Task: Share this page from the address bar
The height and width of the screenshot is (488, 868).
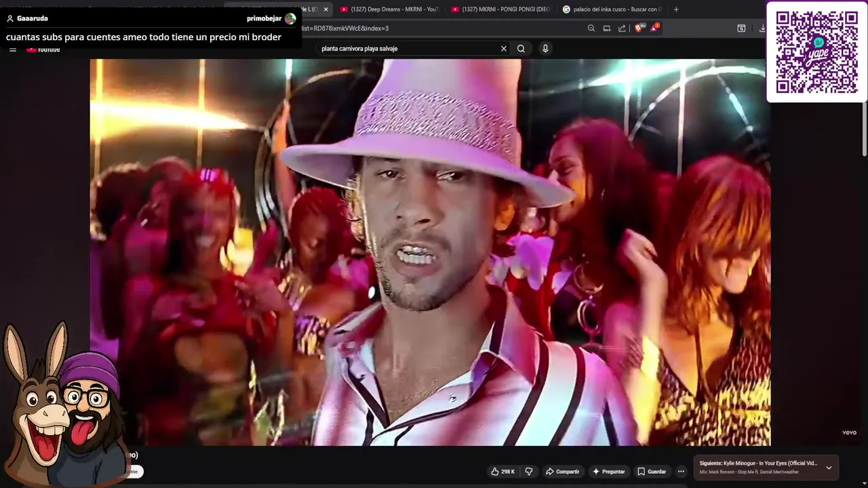Action: tap(622, 28)
